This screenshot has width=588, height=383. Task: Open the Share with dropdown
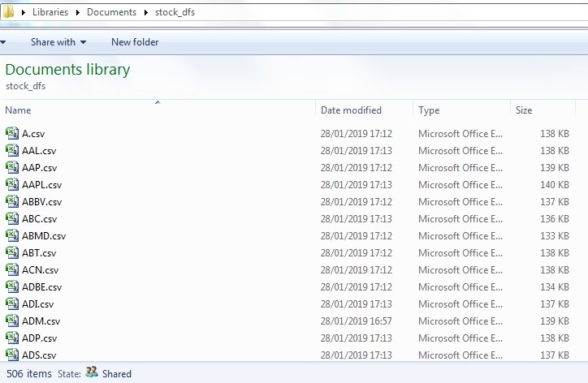58,42
